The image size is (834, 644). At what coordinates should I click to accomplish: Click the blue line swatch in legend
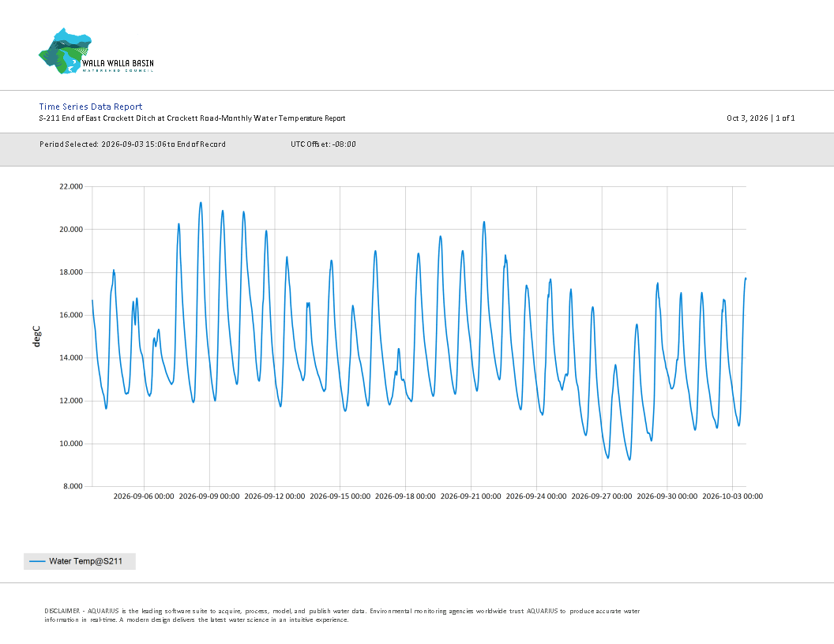point(37,561)
